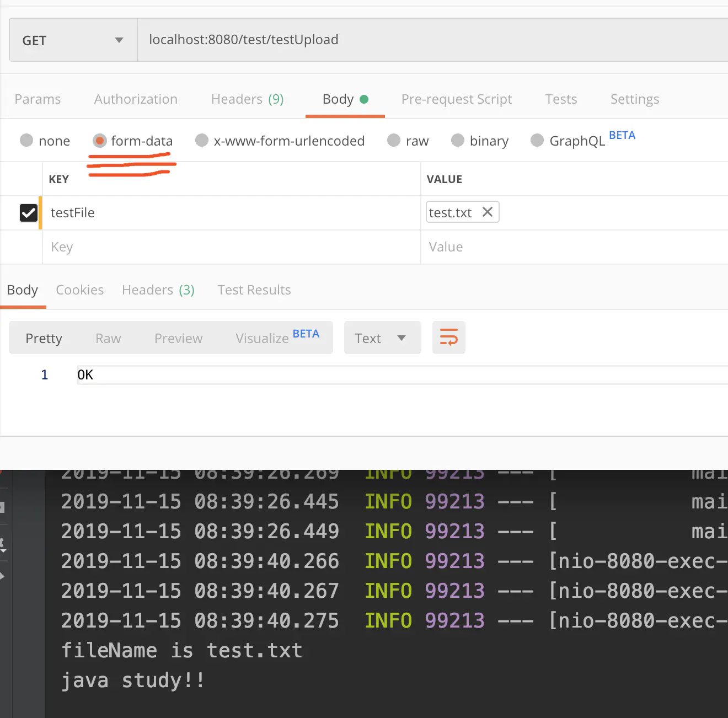The image size is (728, 718).
Task: Click the 08:39:26.449 log line
Action: (x=394, y=532)
